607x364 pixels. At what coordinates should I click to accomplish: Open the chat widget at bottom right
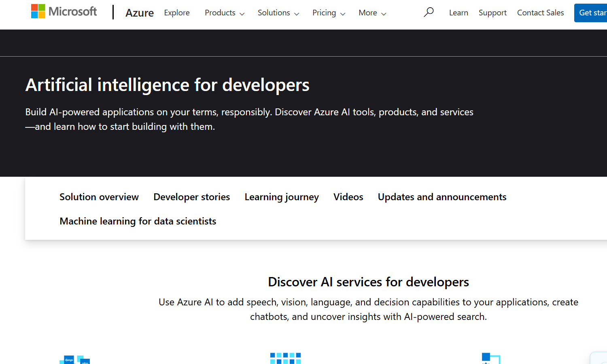(599, 358)
